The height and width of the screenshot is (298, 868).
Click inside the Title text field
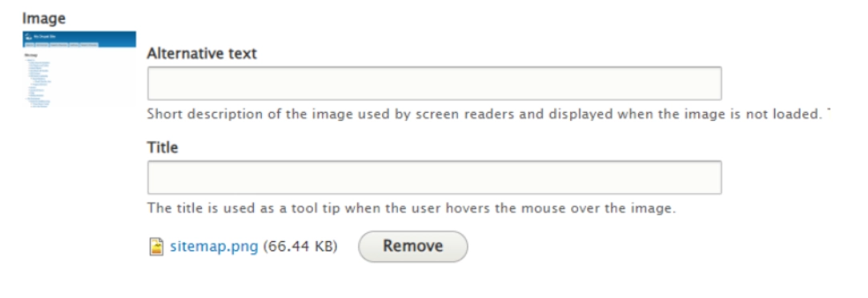[435, 177]
